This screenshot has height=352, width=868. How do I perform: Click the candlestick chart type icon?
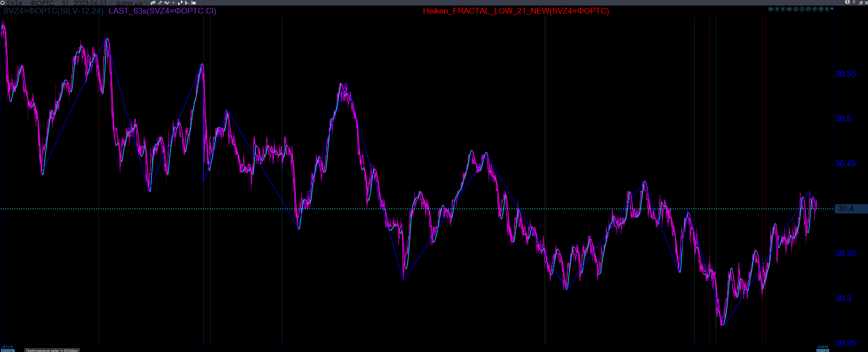[x=153, y=3]
